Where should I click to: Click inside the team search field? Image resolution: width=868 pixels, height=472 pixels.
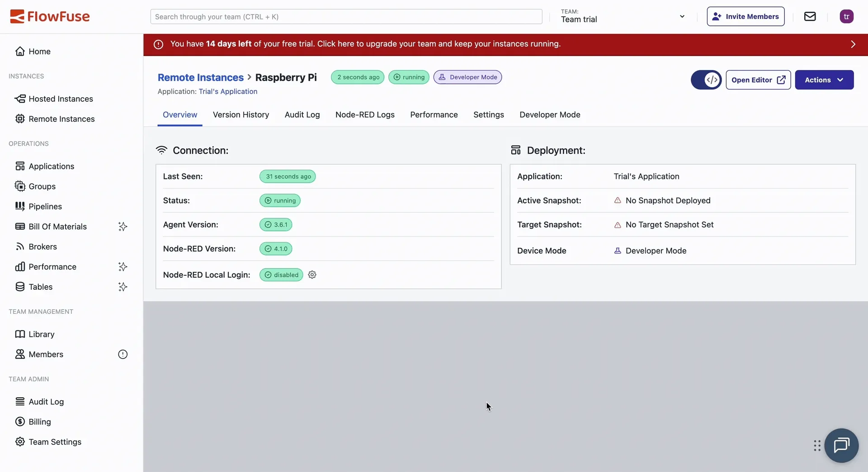[346, 16]
